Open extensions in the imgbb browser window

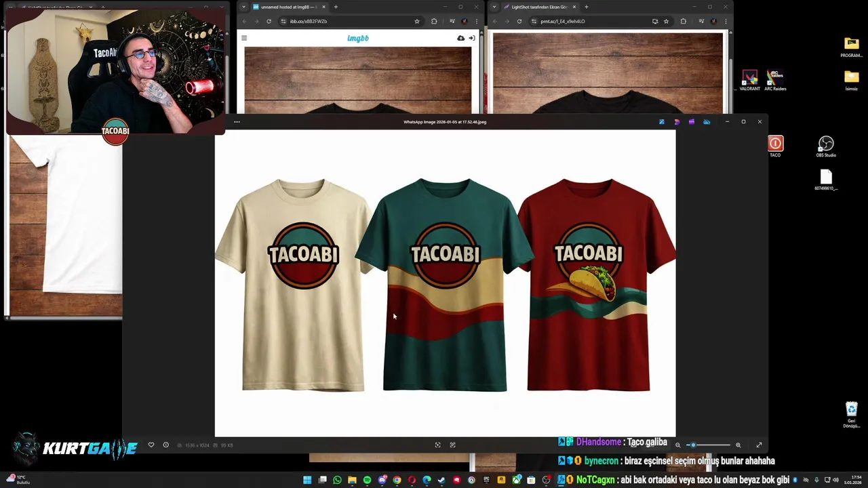434,21
